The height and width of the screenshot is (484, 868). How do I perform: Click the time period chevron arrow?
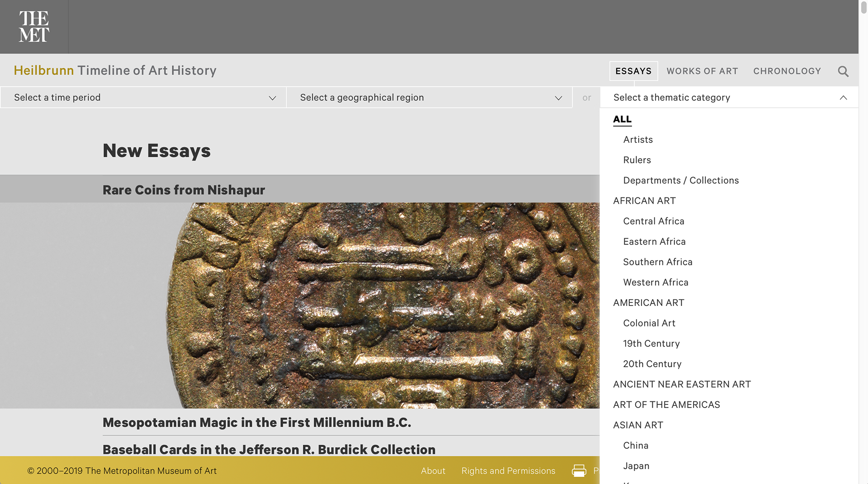272,98
